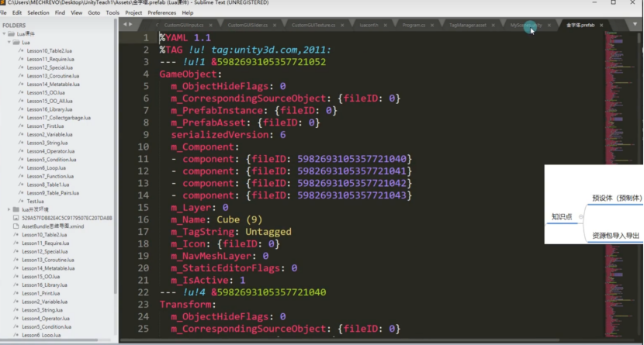Click the previous-tab left arrow

[x=125, y=25]
